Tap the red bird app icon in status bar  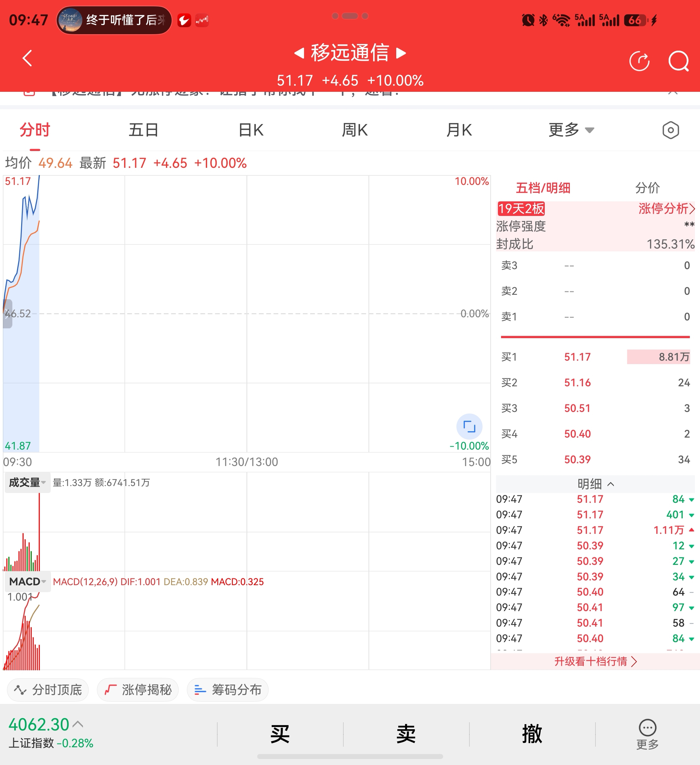pyautogui.click(x=184, y=20)
